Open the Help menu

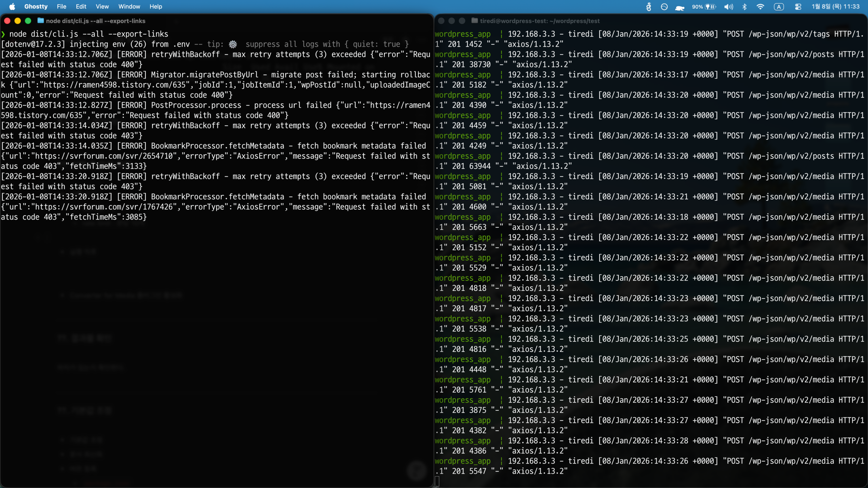[156, 6]
